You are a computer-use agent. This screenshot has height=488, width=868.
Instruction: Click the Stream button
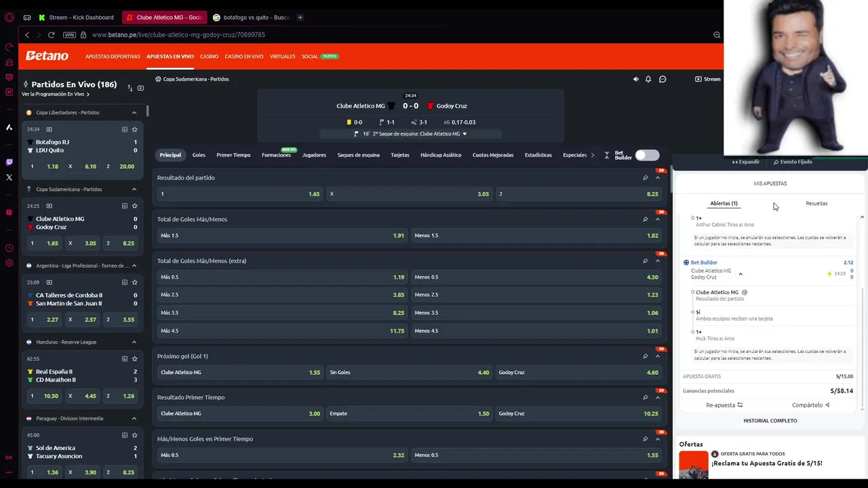(708, 79)
